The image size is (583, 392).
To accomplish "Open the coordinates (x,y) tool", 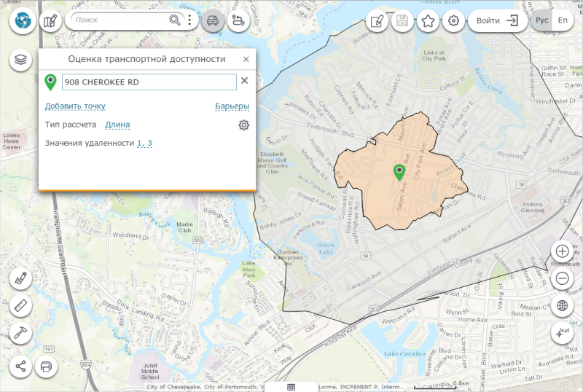I will point(562,332).
